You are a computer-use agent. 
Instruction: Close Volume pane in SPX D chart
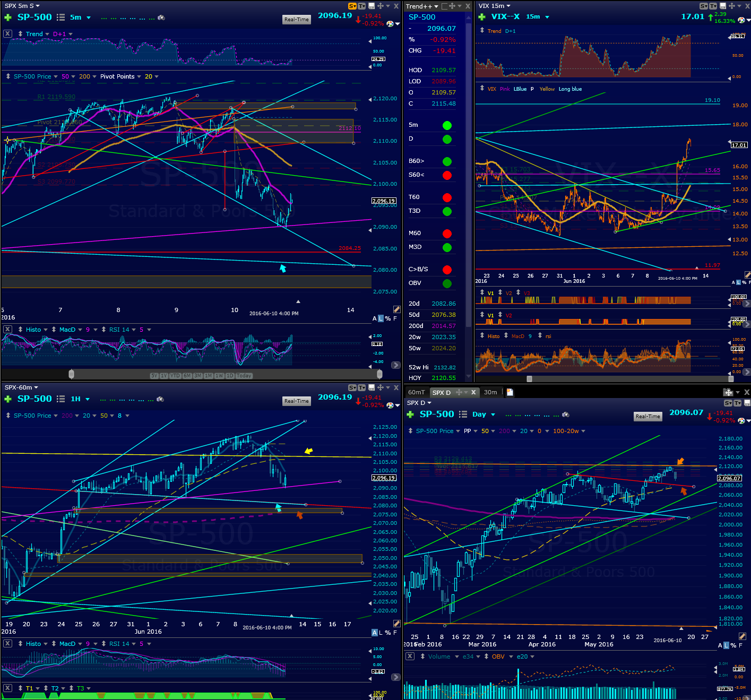[x=410, y=656]
